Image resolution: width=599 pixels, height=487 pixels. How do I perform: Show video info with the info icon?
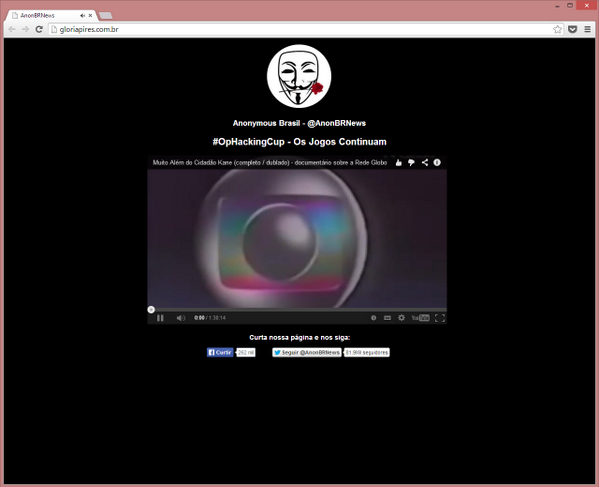[x=437, y=163]
